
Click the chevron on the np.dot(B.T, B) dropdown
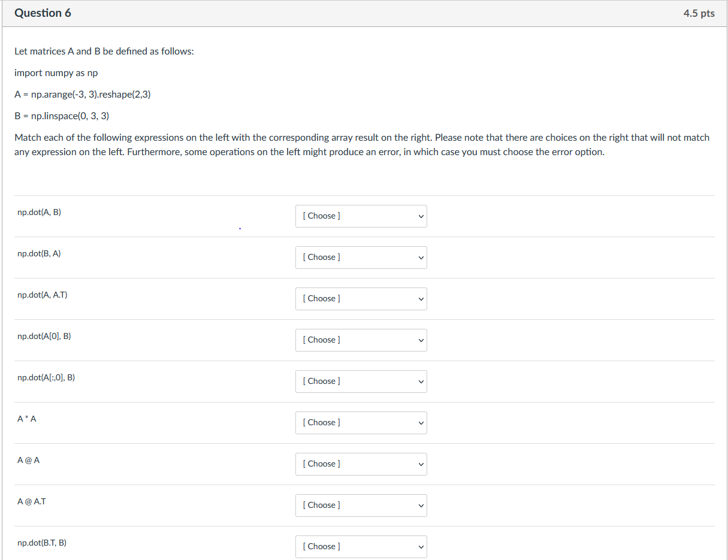pos(419,546)
